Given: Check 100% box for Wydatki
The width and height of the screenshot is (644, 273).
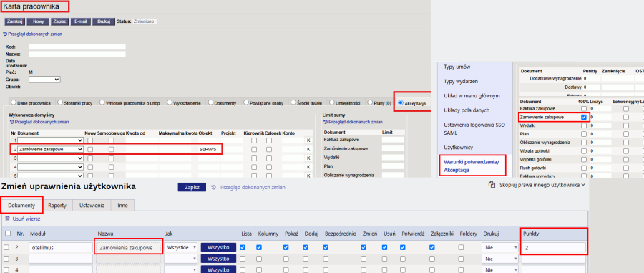Looking at the screenshot, I should [x=584, y=125].
